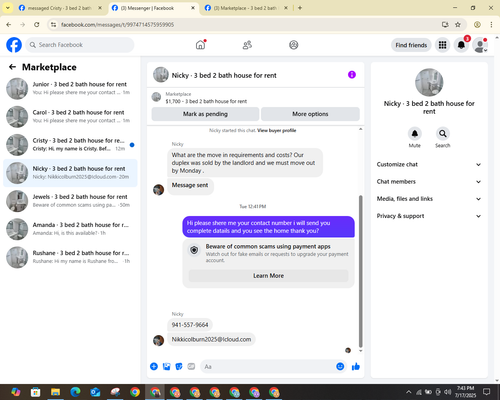Screen dimensions: 500x400
Task: Choose a sticker in composer
Action: [x=179, y=367]
